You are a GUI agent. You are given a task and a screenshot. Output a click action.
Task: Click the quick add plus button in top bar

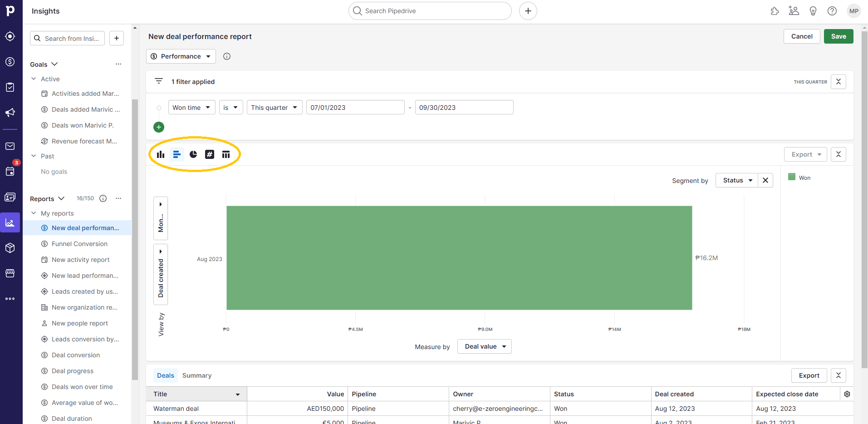[528, 11]
